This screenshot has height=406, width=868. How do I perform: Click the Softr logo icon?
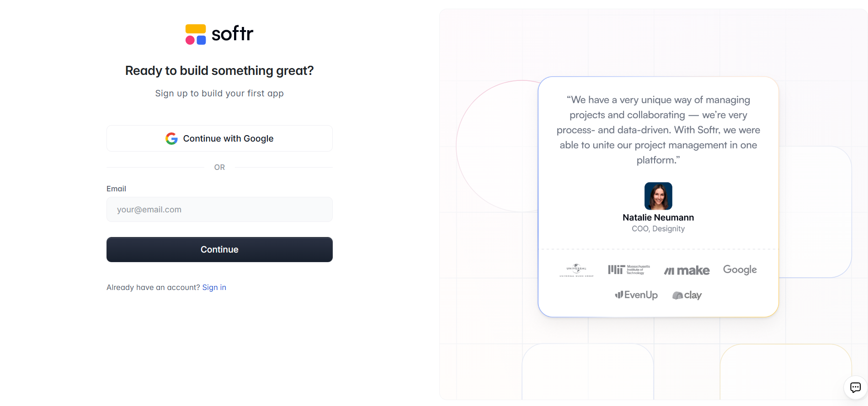[x=196, y=34]
